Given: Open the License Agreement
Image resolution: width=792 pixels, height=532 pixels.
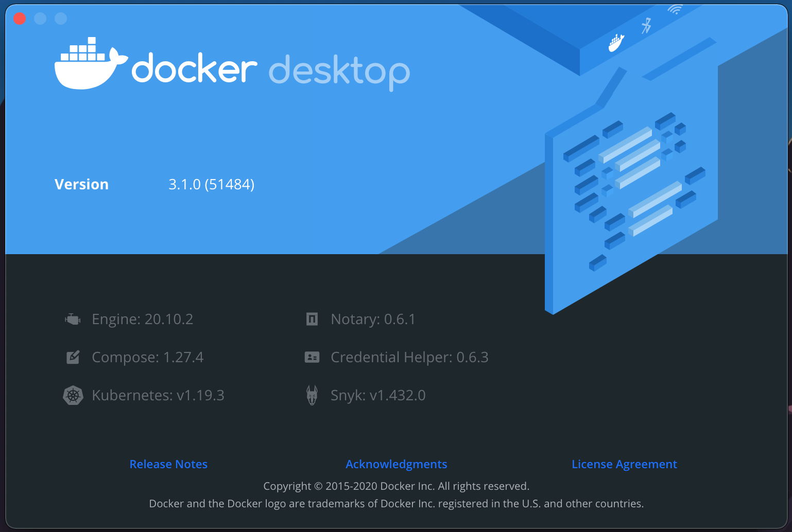Looking at the screenshot, I should pyautogui.click(x=624, y=464).
